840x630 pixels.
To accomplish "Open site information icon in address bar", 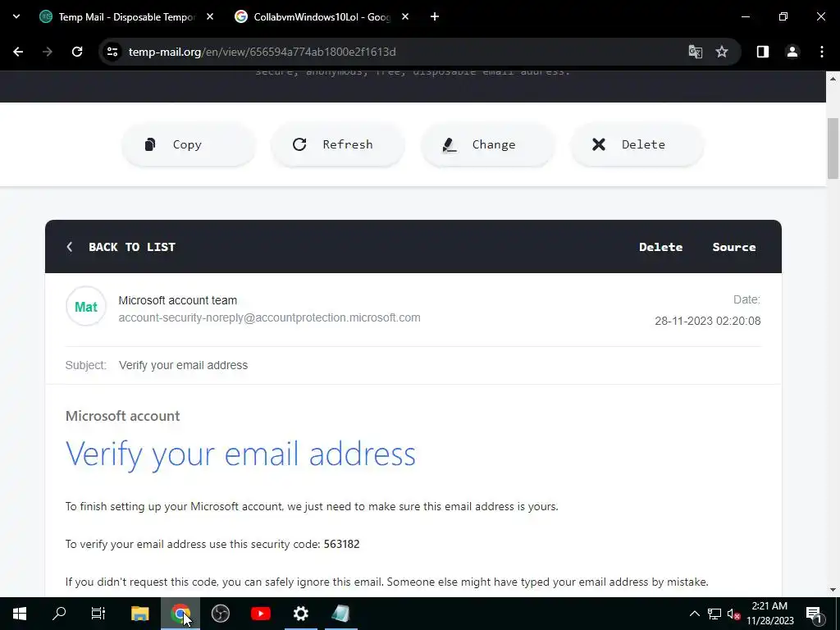I will click(x=112, y=52).
